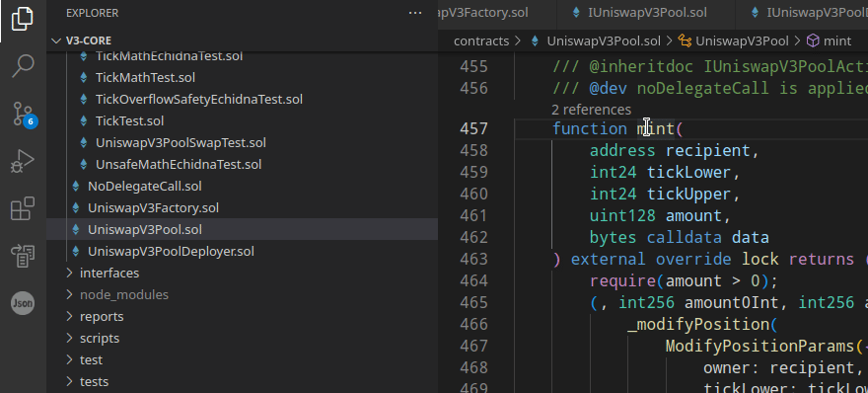This screenshot has height=393, width=868.
Task: Open the Run and Debug view
Action: point(22,162)
